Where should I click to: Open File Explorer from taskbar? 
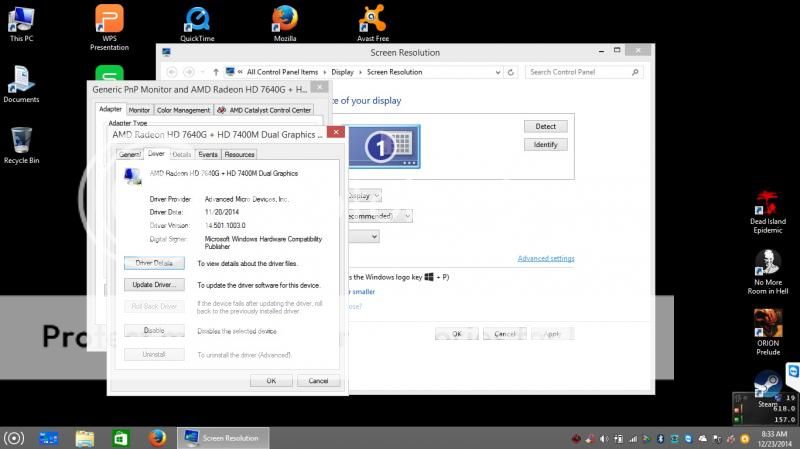[x=85, y=438]
